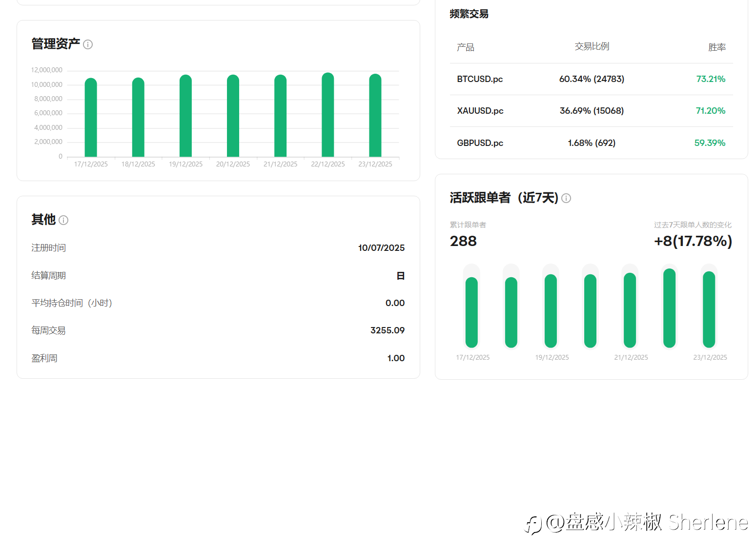The image size is (756, 554).
Task: Click the 2,000,000 y-axis label
Action: click(48, 142)
